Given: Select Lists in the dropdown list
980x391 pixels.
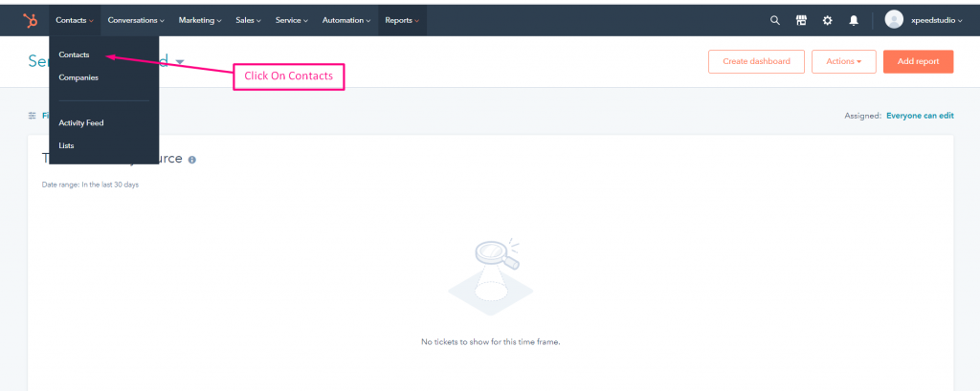Looking at the screenshot, I should pyautogui.click(x=66, y=145).
